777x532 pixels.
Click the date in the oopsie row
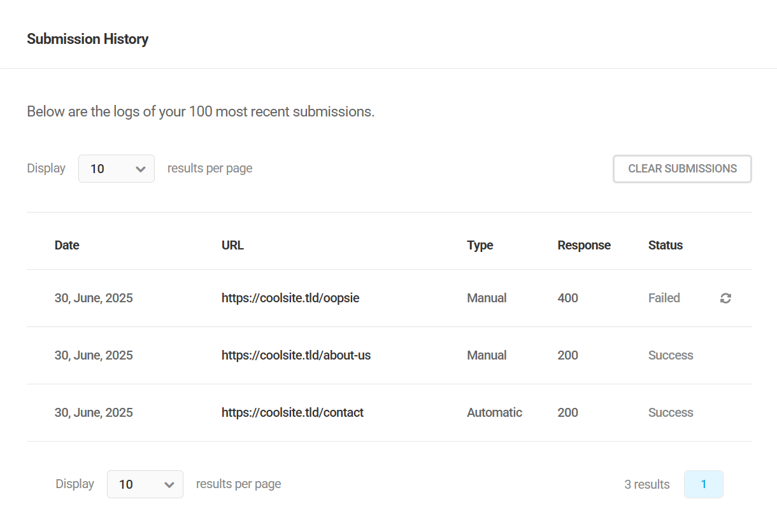tap(94, 298)
